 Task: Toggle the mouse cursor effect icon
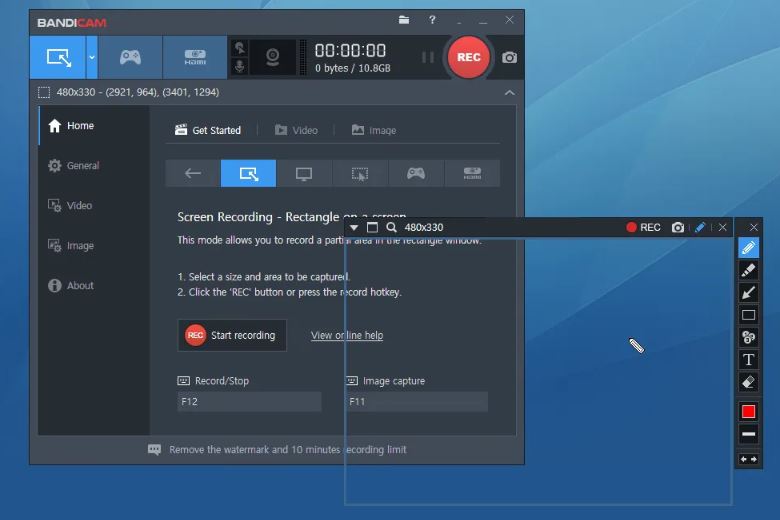240,48
